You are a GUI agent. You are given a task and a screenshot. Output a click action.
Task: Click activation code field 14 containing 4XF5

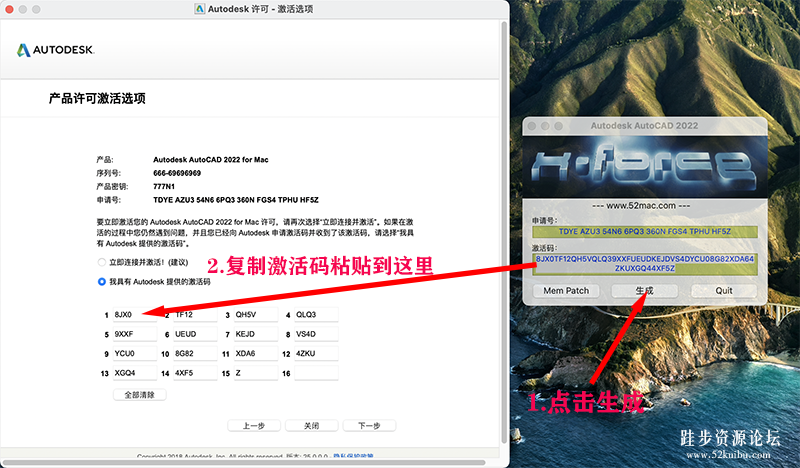click(x=195, y=373)
